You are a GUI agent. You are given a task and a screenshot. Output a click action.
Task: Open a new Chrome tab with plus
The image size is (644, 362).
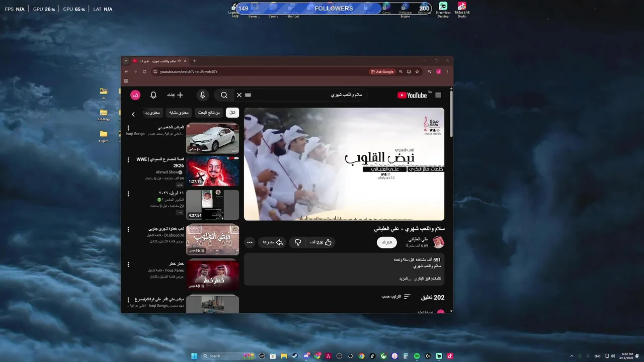(194, 61)
